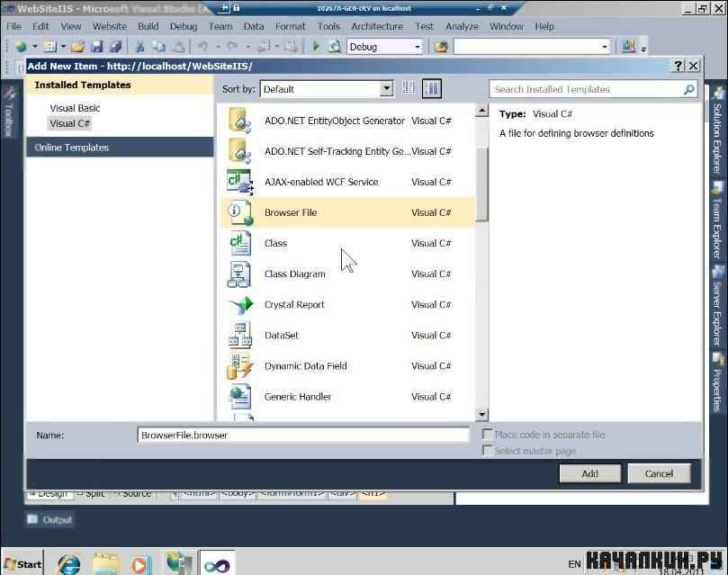Open the File menu

(x=13, y=26)
